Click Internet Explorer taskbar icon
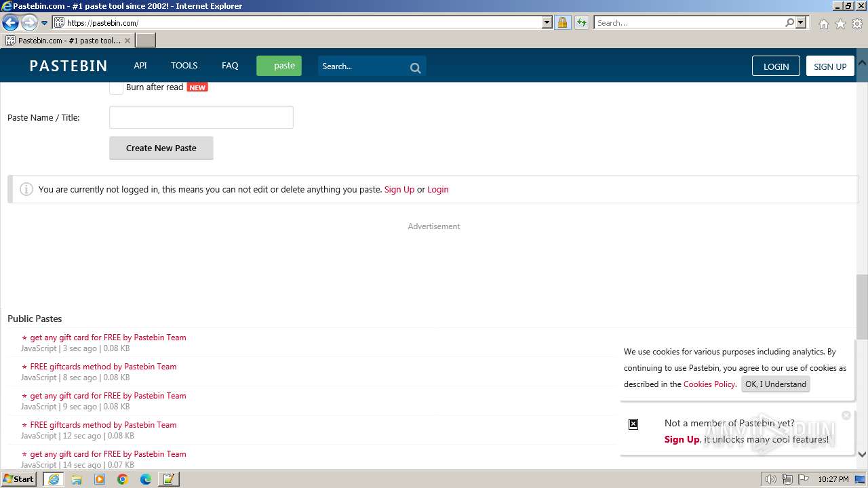The width and height of the screenshot is (868, 488). (x=54, y=479)
